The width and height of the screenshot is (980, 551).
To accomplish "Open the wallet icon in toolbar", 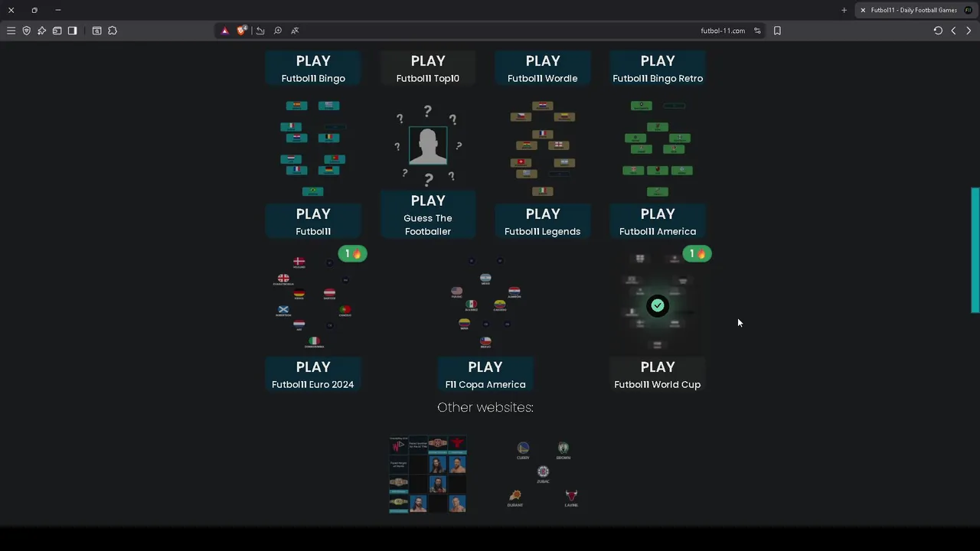I will point(57,31).
